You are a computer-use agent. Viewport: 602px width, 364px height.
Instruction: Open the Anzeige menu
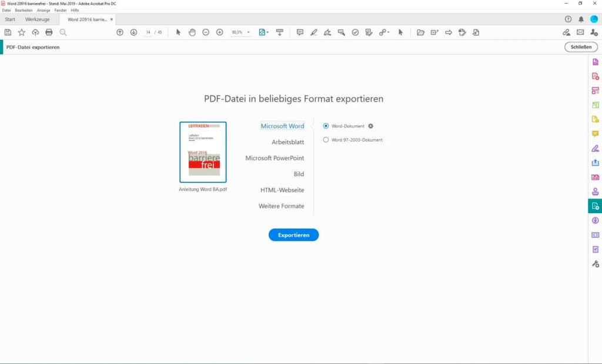(44, 11)
